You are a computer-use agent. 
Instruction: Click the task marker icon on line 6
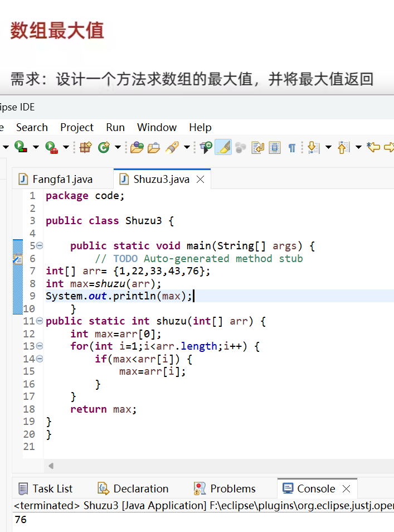click(x=18, y=259)
